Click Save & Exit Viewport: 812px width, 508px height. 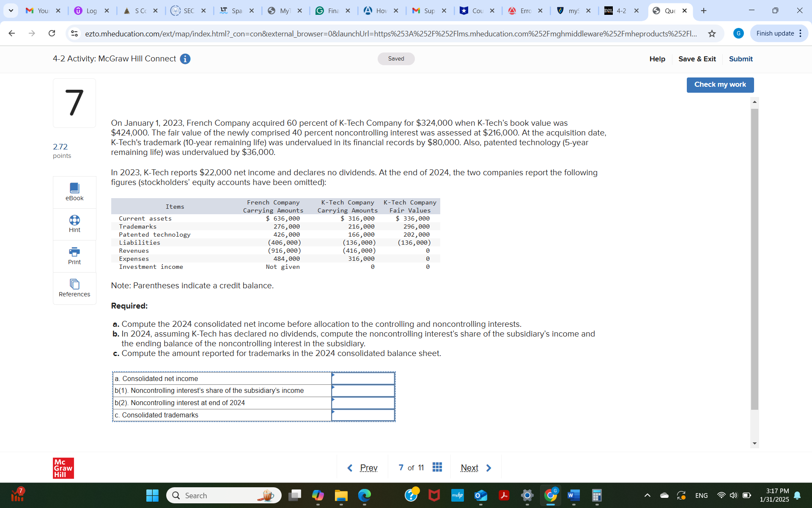697,59
